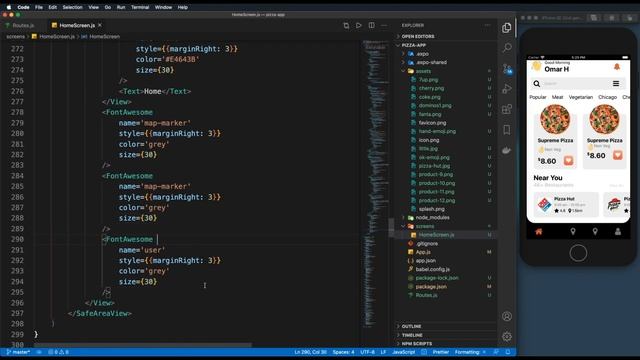
Task: Expand the node_modules folder
Action: [x=432, y=218]
